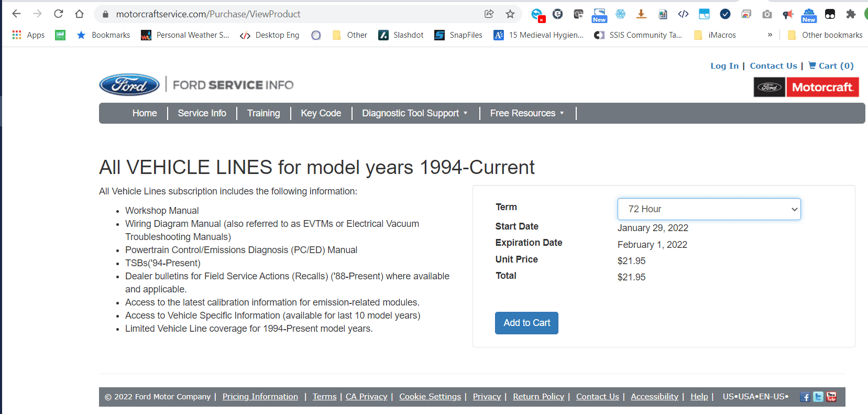Open the CA Privacy footer link
868x414 pixels.
point(367,397)
